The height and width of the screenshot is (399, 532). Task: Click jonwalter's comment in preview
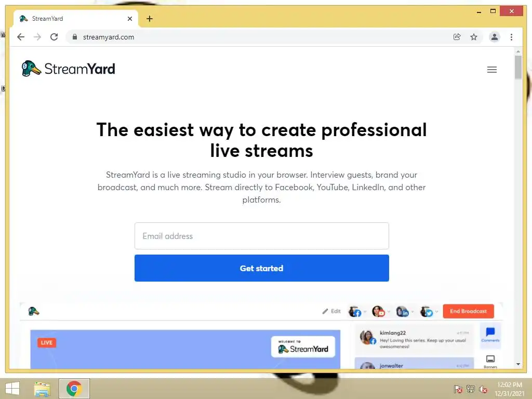pos(414,363)
